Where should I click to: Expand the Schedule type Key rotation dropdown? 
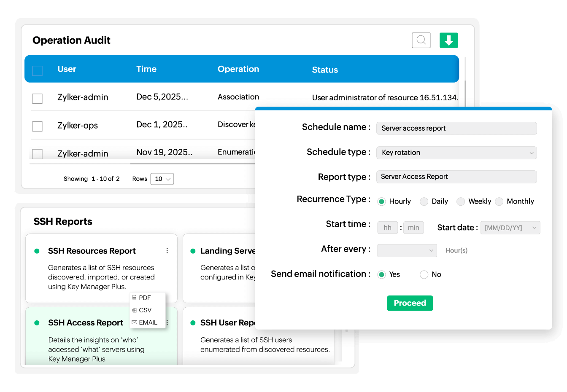[456, 153]
